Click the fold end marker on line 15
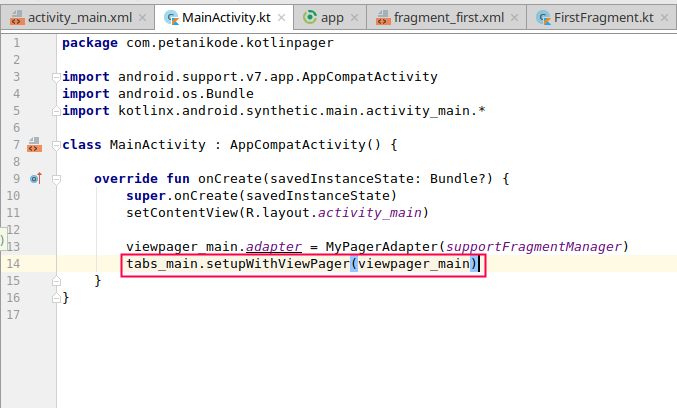 coord(54,281)
